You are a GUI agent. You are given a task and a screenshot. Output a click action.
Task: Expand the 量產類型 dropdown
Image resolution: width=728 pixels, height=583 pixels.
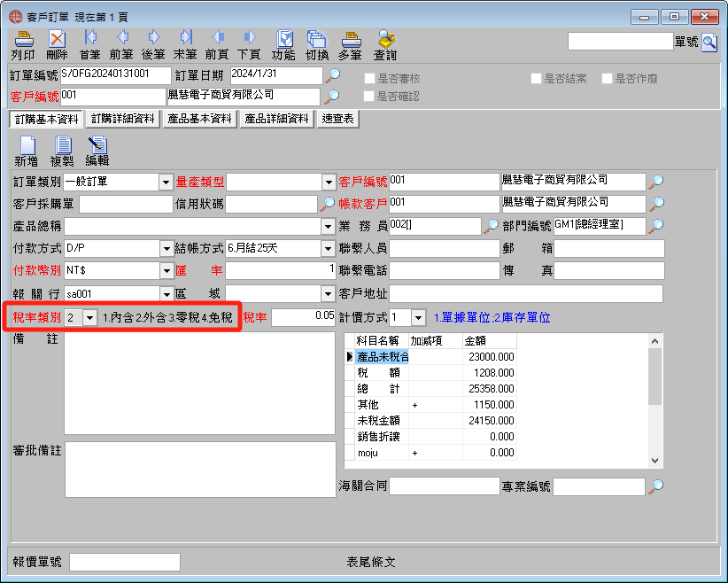point(329,183)
